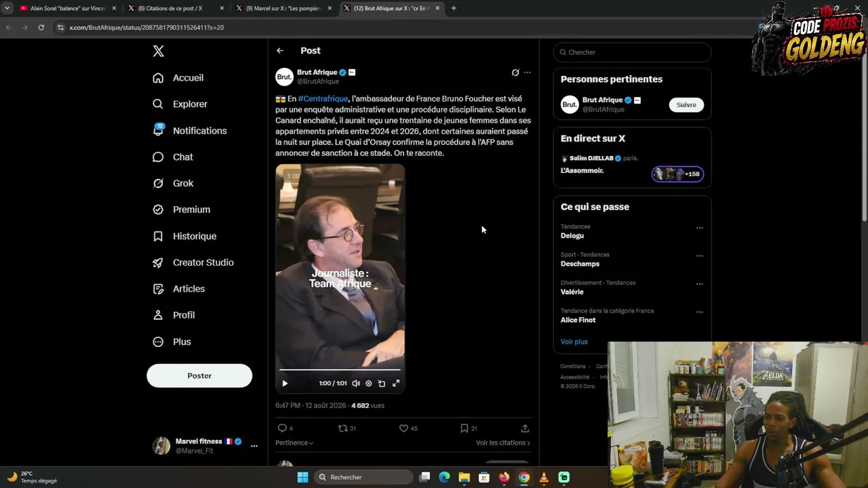Image resolution: width=868 pixels, height=488 pixels.
Task: Open File Explorer from taskbar
Action: (464, 477)
